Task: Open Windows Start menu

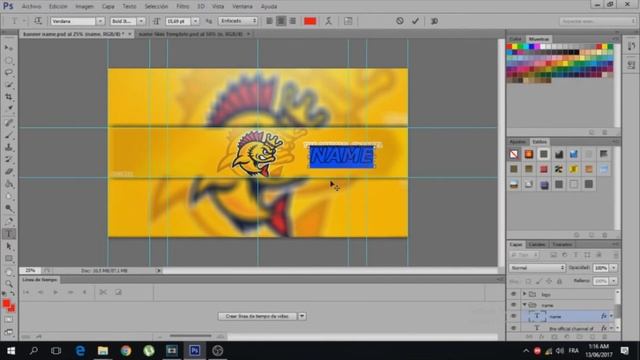Action: coord(11,351)
